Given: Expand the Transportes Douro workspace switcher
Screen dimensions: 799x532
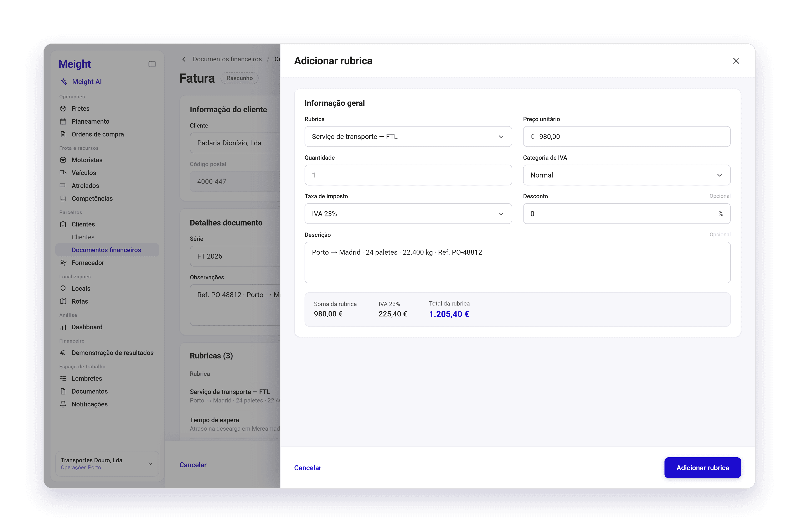Looking at the screenshot, I should (107, 464).
